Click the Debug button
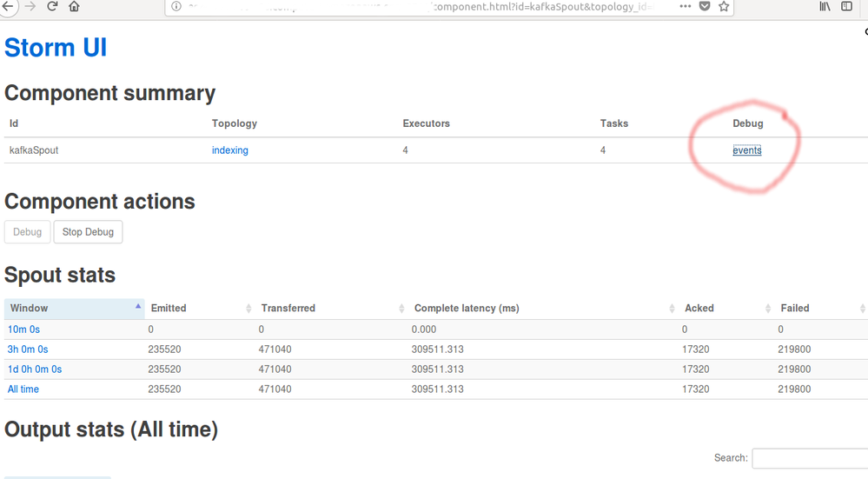Image resolution: width=868 pixels, height=479 pixels. pyautogui.click(x=27, y=232)
